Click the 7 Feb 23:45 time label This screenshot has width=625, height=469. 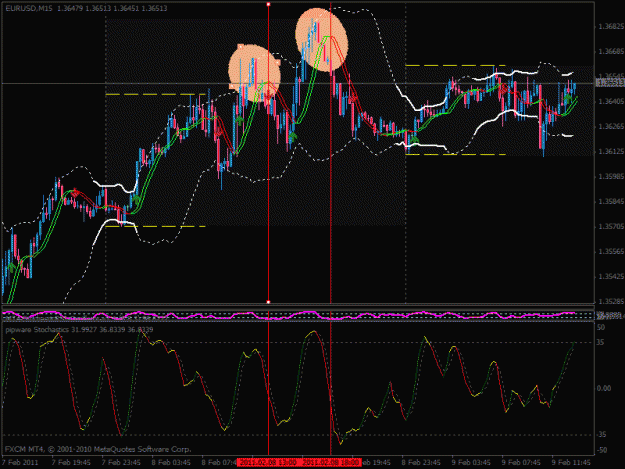click(x=121, y=463)
